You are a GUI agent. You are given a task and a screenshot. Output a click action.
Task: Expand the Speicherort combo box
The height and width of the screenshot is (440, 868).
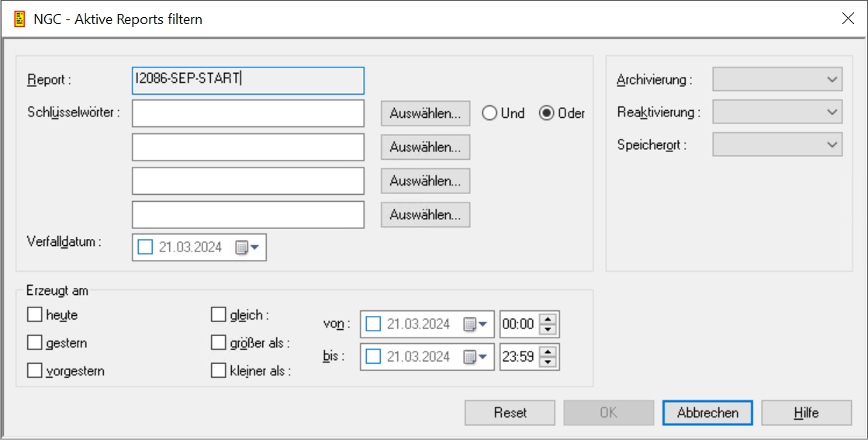click(777, 144)
